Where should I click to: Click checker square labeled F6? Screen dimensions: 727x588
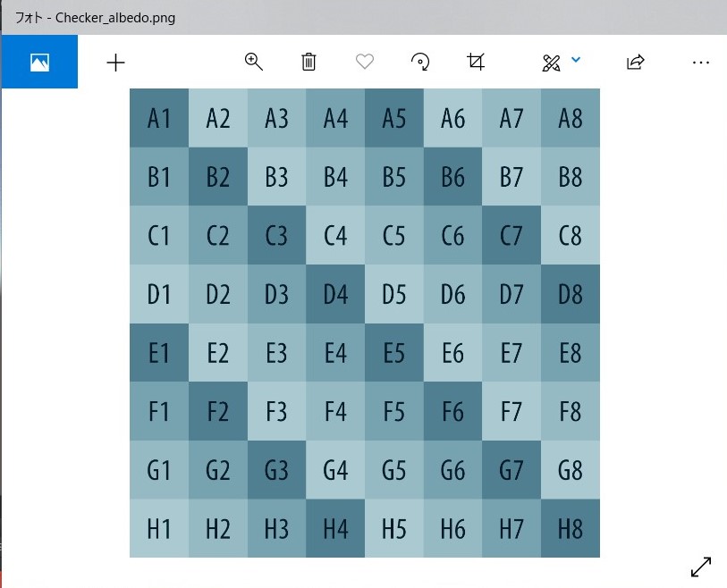[453, 411]
